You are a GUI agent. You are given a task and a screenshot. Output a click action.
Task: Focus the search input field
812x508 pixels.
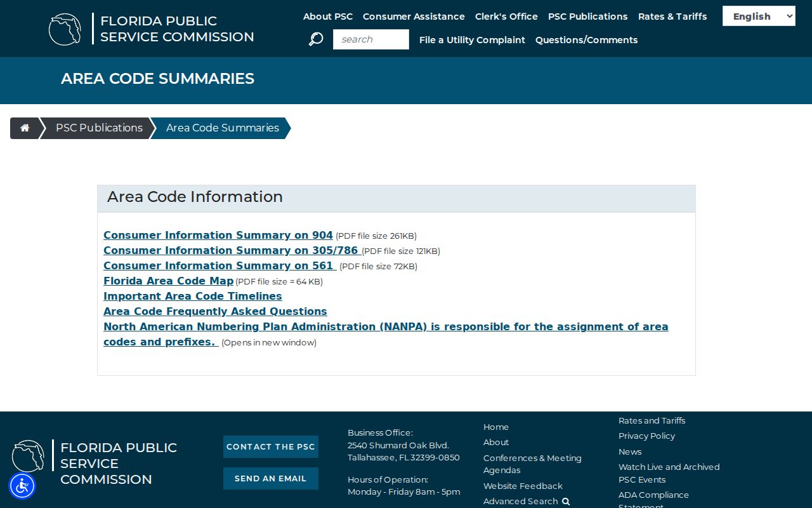371,39
